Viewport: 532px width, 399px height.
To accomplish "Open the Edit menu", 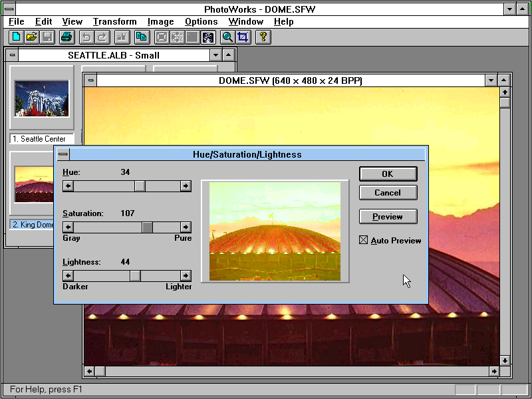I will pos(43,22).
